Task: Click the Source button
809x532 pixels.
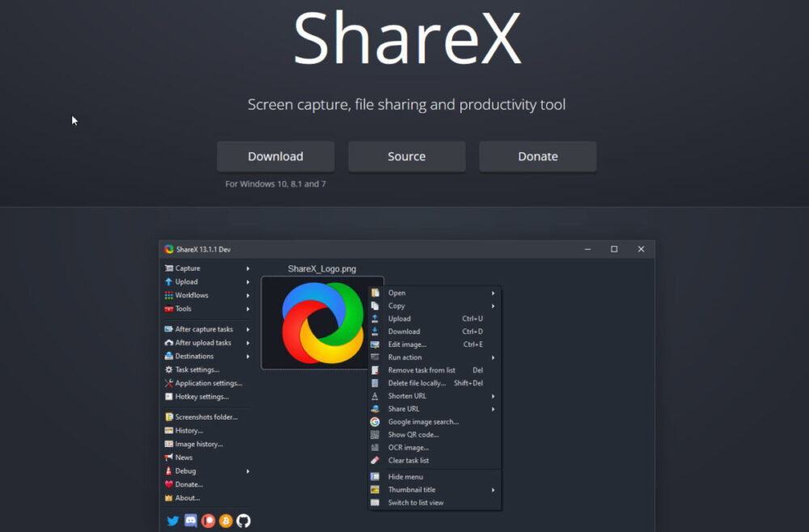Action: click(x=407, y=156)
